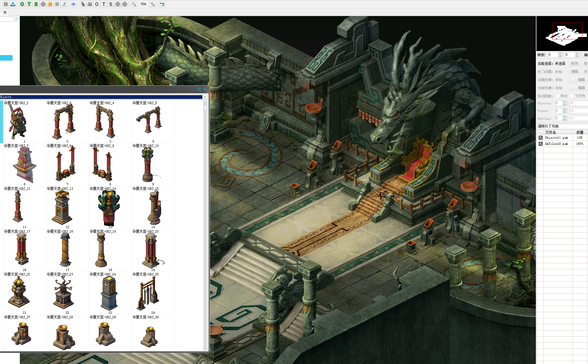The image size is (588, 364).
Task: Uncheck Objects11.pak checkbox
Action: pyautogui.click(x=541, y=138)
